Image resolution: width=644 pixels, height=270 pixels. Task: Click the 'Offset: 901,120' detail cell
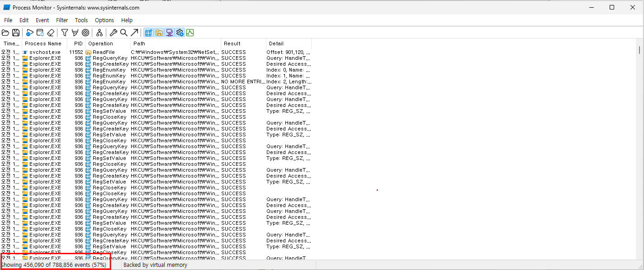pyautogui.click(x=289, y=52)
